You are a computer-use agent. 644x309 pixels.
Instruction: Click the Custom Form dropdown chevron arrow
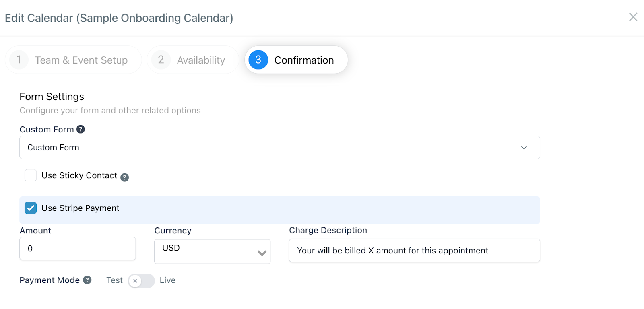click(524, 147)
